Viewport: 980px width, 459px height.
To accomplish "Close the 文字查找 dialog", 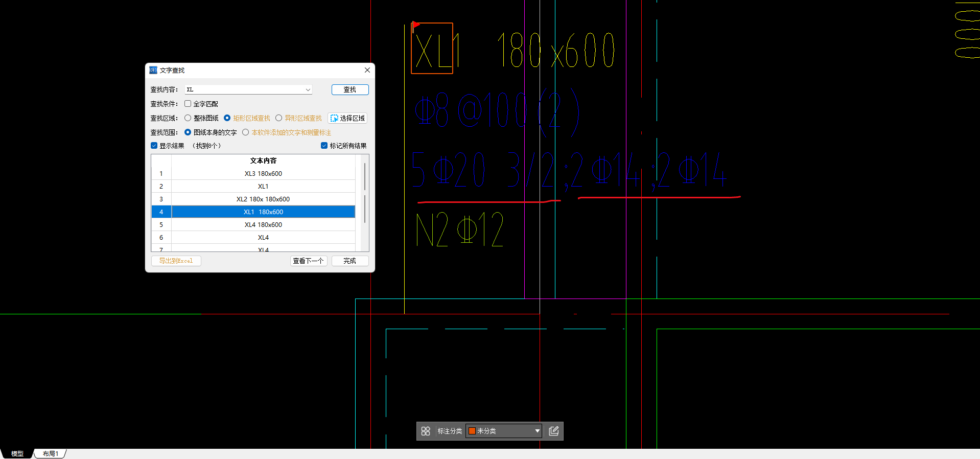I will pos(367,70).
